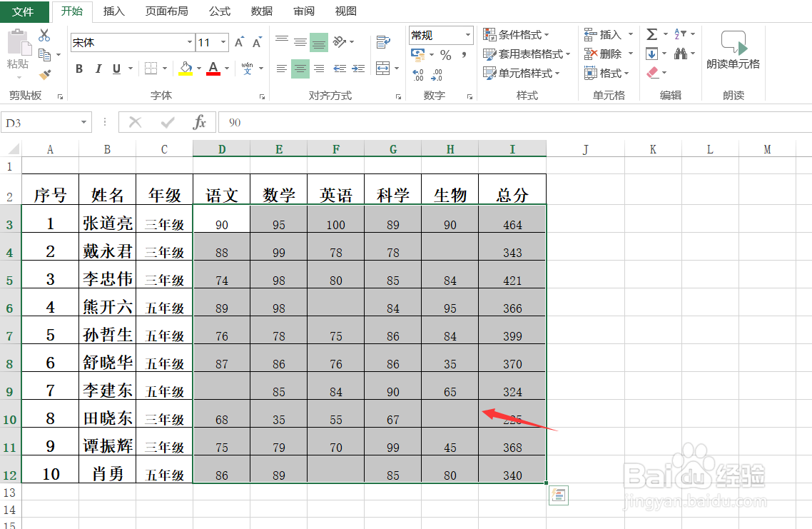812x529 pixels.
Task: Toggle middle vertical alignment
Action: click(300, 42)
